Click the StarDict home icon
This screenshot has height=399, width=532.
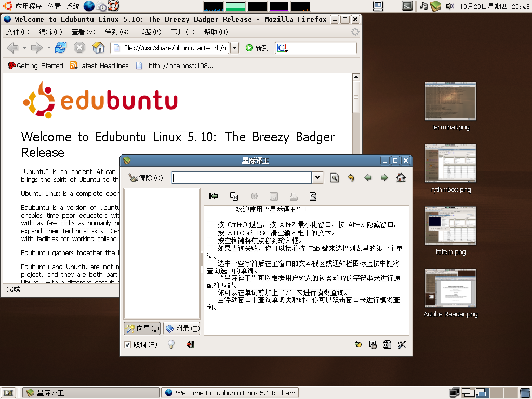pyautogui.click(x=401, y=178)
